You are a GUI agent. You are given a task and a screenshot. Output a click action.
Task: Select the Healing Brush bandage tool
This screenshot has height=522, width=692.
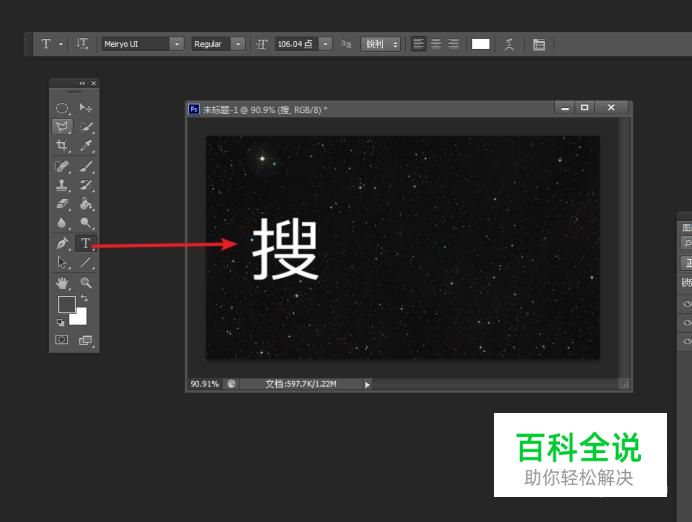(x=62, y=166)
